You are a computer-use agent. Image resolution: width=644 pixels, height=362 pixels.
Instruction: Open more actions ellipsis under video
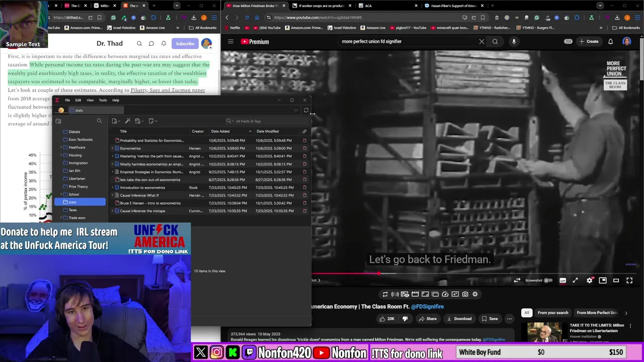click(509, 319)
